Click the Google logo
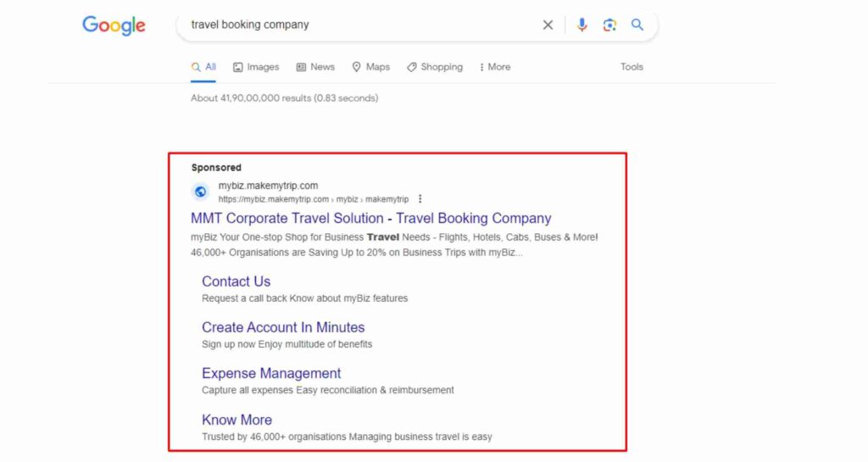This screenshot has width=868, height=462. 114,25
